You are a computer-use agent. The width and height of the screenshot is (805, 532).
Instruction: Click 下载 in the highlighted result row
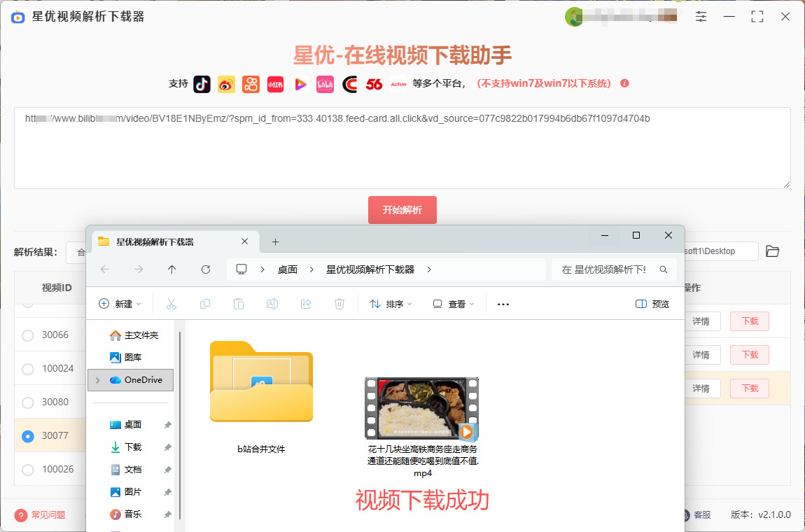pos(750,388)
